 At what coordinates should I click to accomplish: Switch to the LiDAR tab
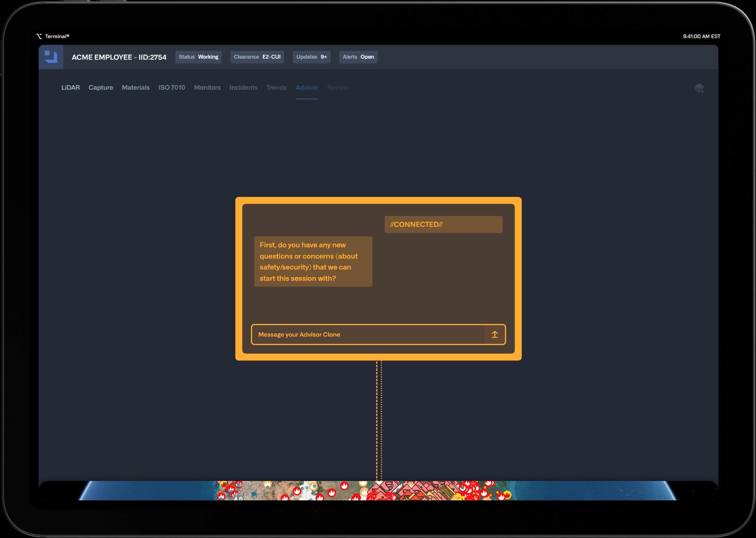pos(70,88)
